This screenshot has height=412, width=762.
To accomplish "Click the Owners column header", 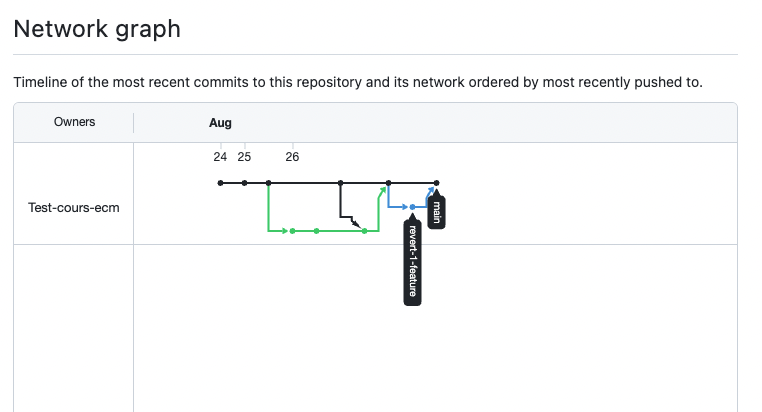I will (74, 122).
